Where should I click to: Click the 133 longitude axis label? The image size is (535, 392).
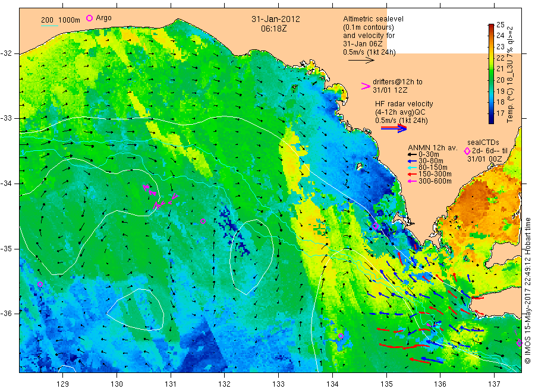point(278,384)
